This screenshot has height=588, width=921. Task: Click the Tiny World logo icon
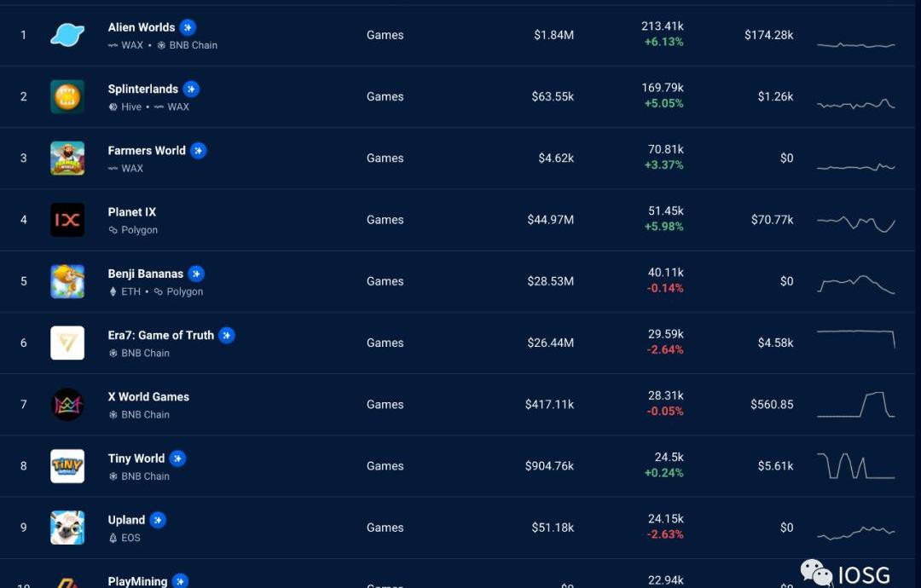(x=67, y=466)
